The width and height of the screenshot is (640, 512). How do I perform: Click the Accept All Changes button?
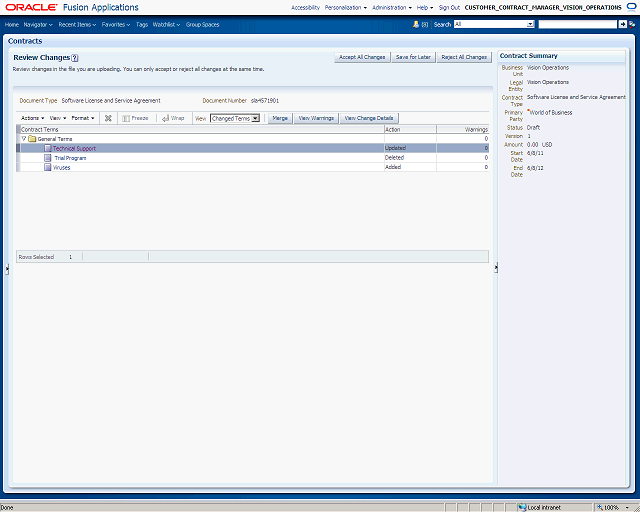tap(362, 57)
